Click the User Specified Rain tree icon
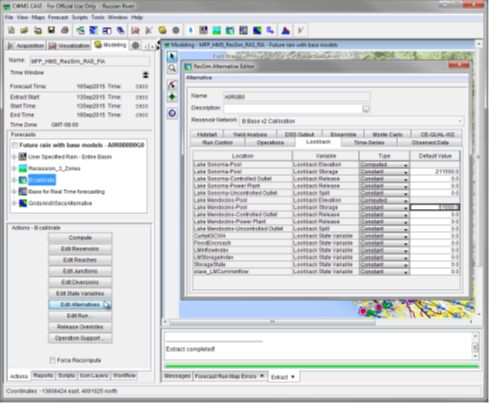The image size is (489, 403). tap(22, 156)
